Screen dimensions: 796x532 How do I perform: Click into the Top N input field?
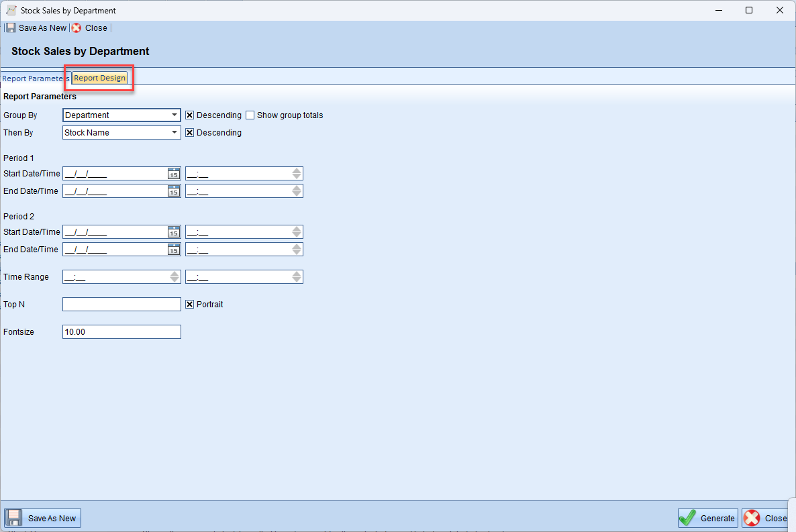121,305
